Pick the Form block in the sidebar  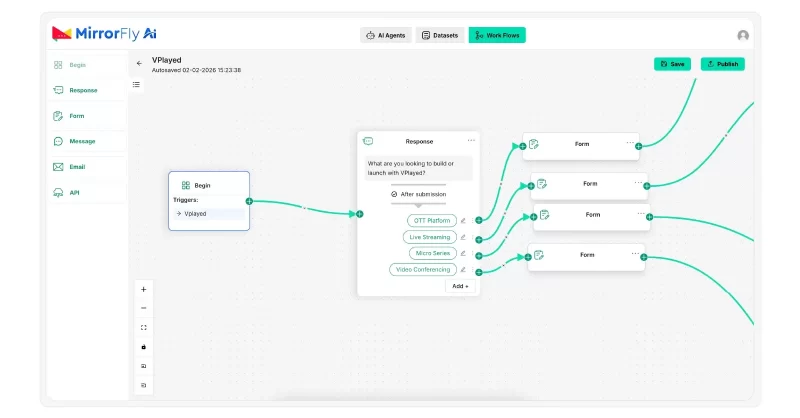(x=87, y=116)
